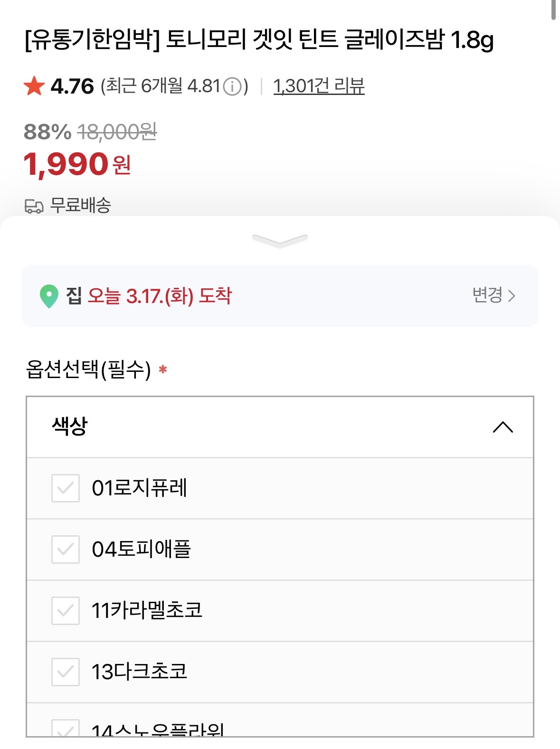560x749 pixels.
Task: Click the orange star rating icon
Action: (x=34, y=86)
